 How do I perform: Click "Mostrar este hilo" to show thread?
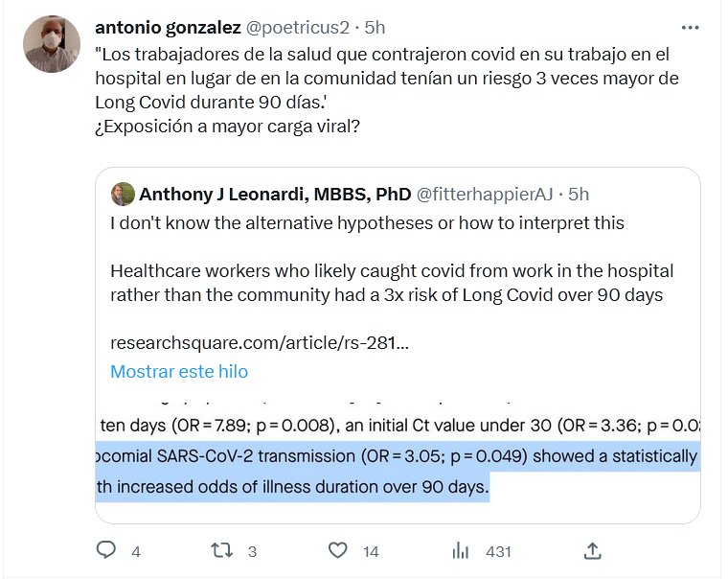[x=179, y=371]
